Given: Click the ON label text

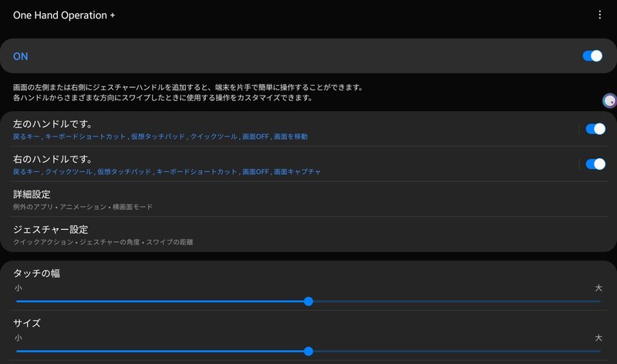Looking at the screenshot, I should (x=21, y=56).
